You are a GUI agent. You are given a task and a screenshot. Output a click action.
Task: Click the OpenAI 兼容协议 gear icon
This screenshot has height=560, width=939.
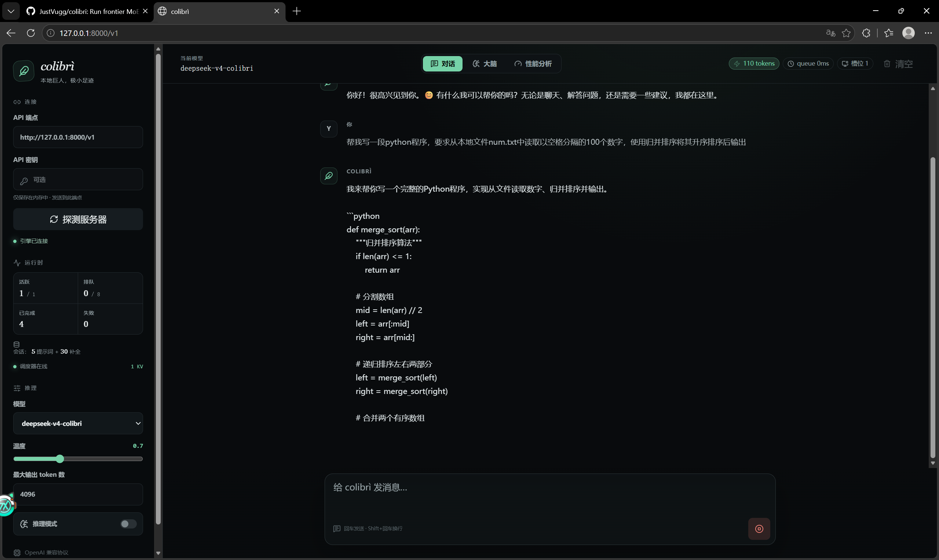(17, 553)
